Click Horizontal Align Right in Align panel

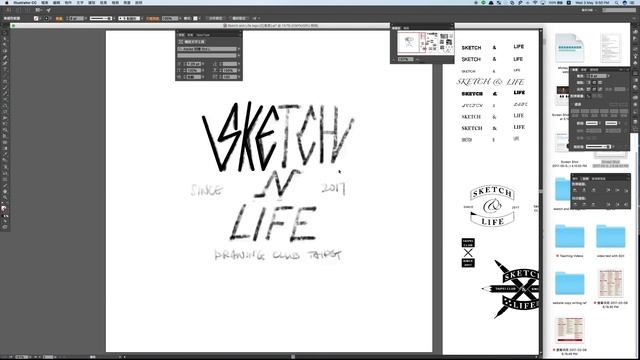(x=593, y=190)
